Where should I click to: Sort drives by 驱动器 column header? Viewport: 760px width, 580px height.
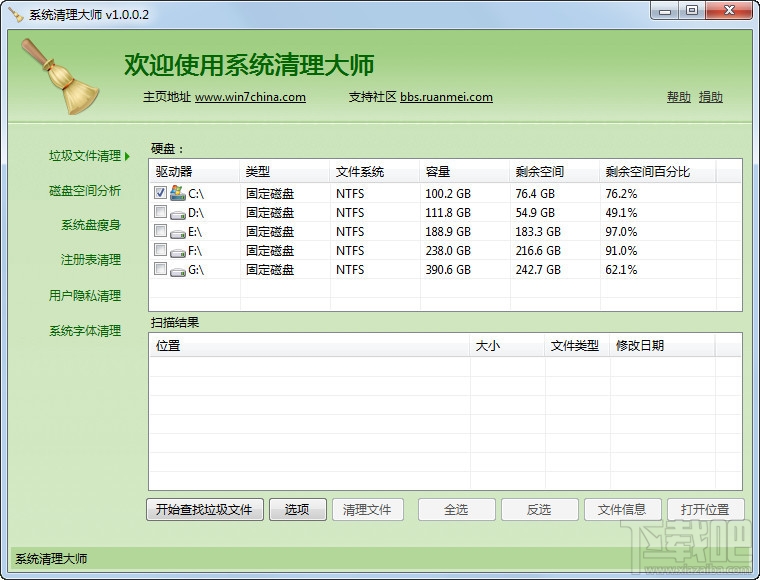[194, 172]
